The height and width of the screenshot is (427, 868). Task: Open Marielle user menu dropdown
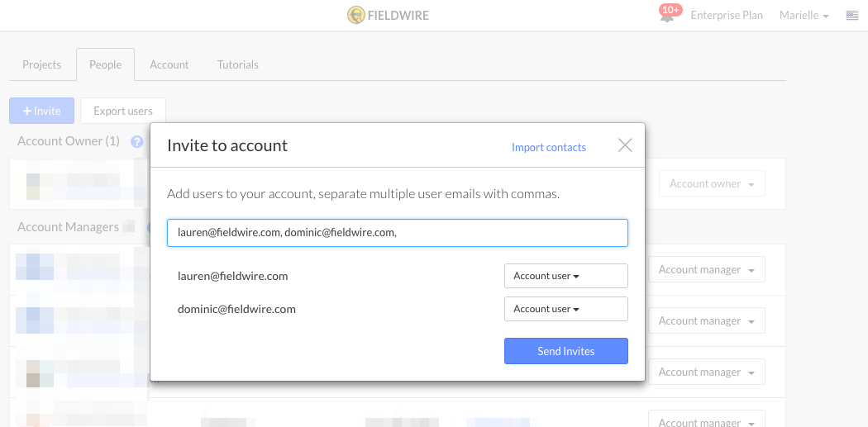(804, 16)
